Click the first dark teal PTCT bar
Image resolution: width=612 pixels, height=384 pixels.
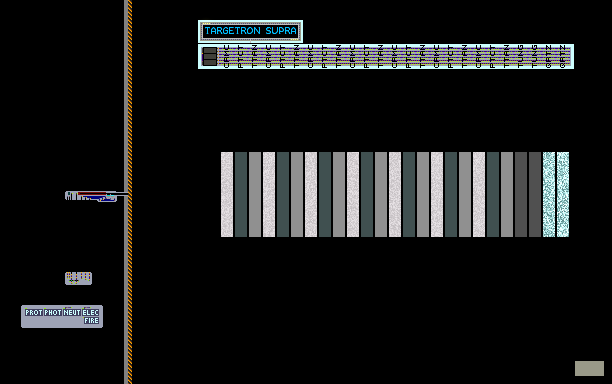241,194
